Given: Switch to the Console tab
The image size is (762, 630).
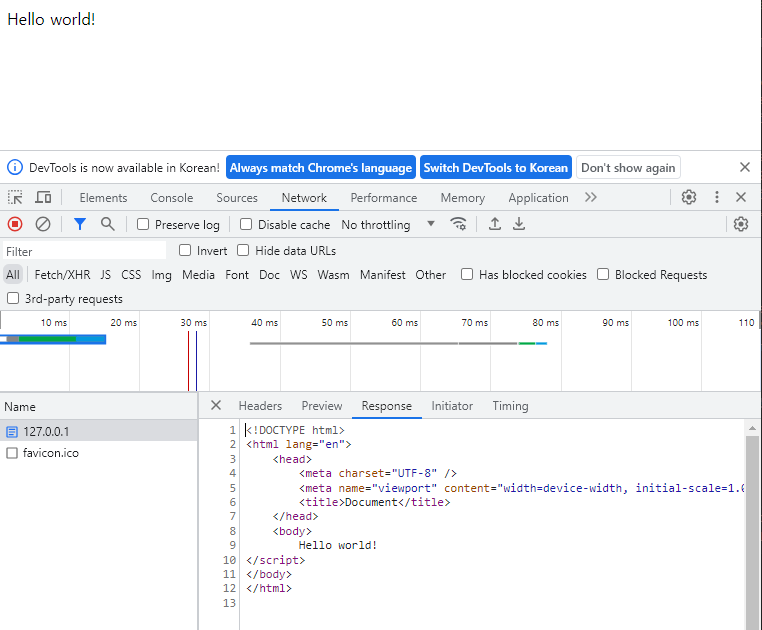Looking at the screenshot, I should (172, 198).
